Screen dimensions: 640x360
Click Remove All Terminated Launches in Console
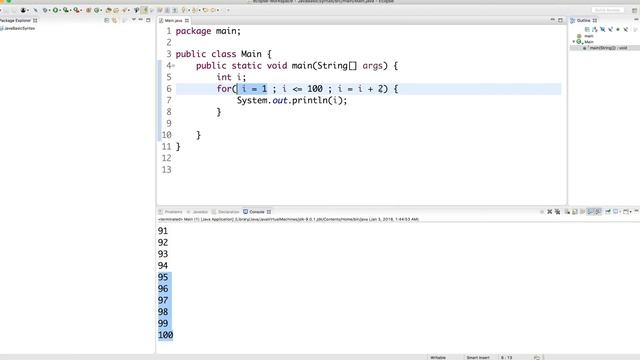[558, 211]
